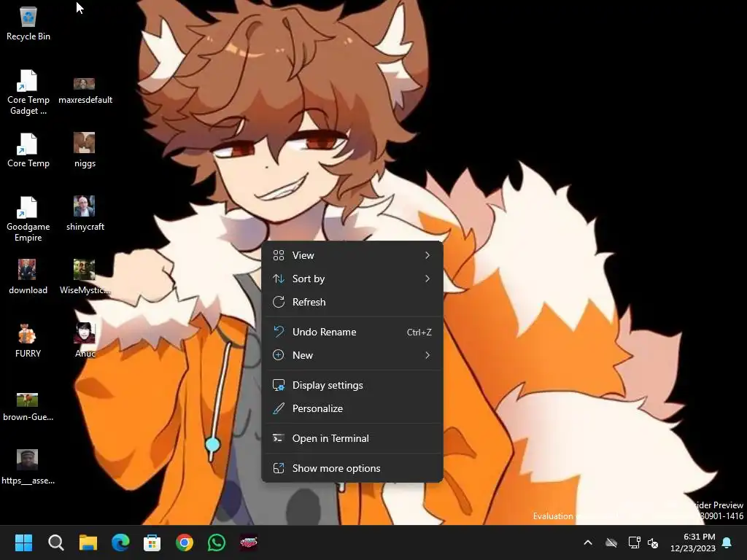Open Microsoft Store from taskbar
Screen dimensions: 747x560
(152, 542)
